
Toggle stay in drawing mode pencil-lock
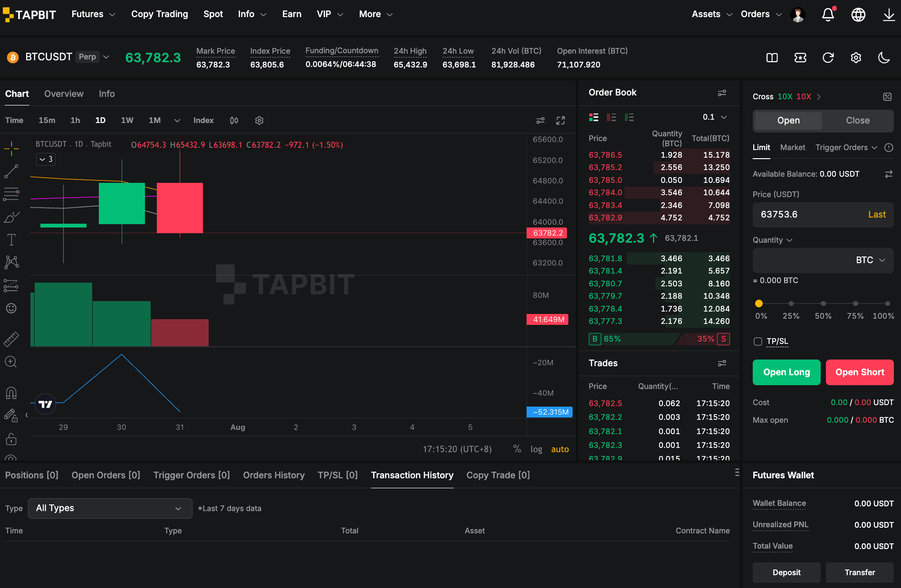pyautogui.click(x=11, y=416)
